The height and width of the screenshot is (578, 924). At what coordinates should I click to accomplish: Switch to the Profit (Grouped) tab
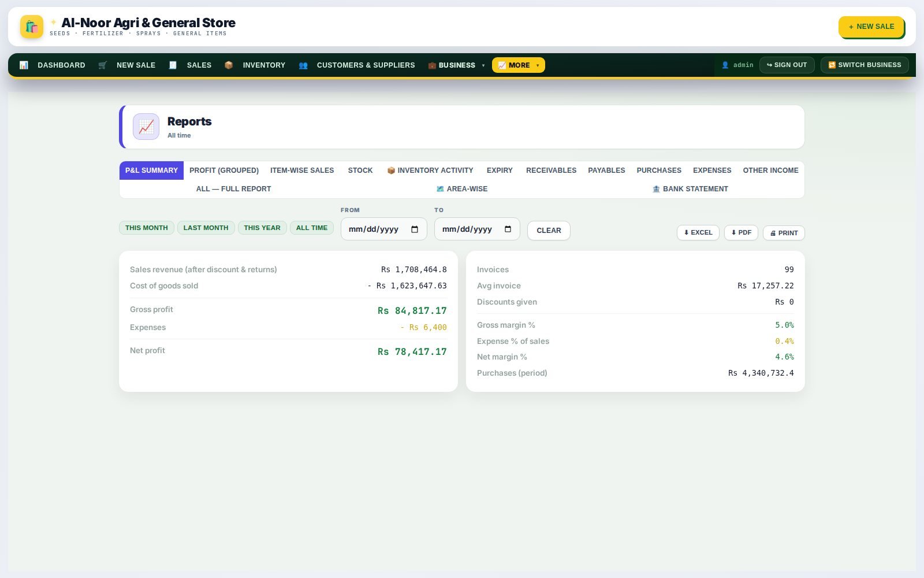coord(224,171)
